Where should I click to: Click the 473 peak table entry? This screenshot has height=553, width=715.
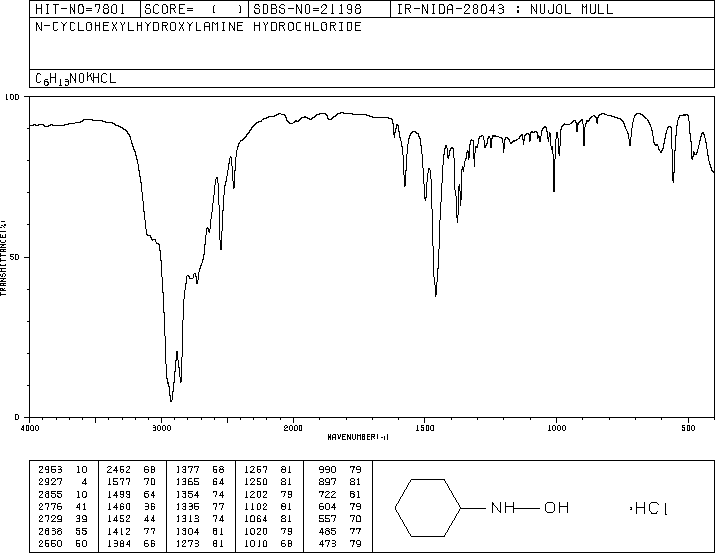[x=340, y=543]
